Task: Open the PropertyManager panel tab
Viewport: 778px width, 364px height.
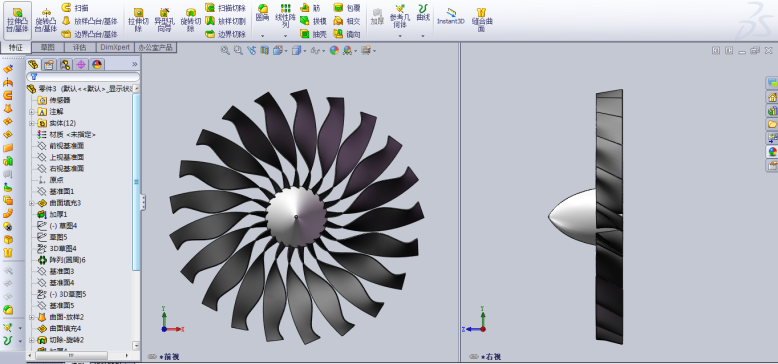Action: coord(49,64)
